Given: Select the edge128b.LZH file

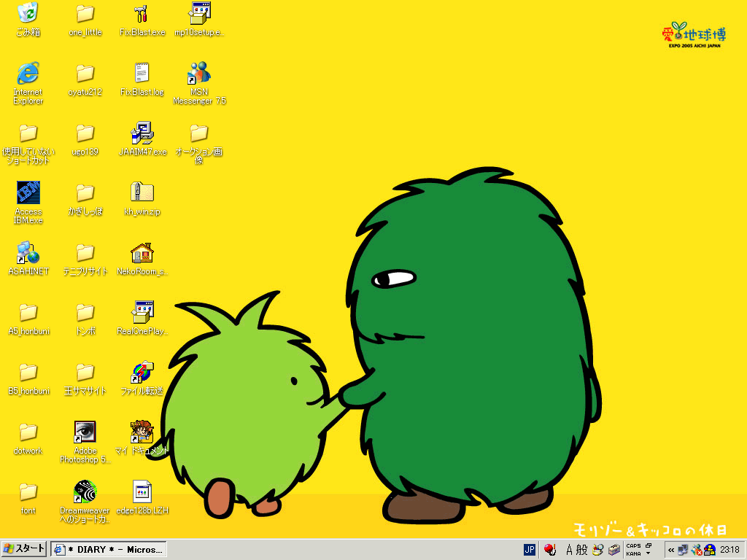Looking at the screenshot, I should click(142, 498).
